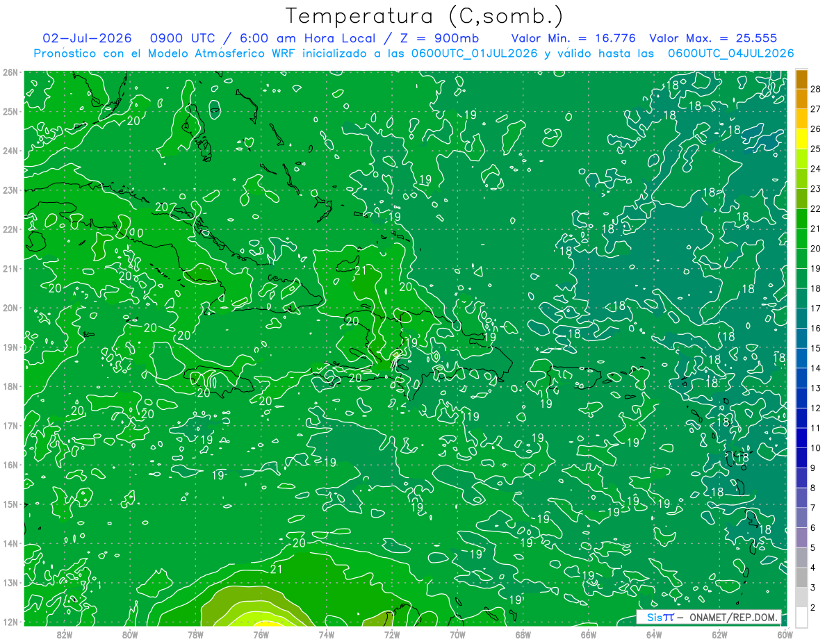This screenshot has height=644, width=834.
Task: Click the legend value '27'
Action: coord(815,109)
